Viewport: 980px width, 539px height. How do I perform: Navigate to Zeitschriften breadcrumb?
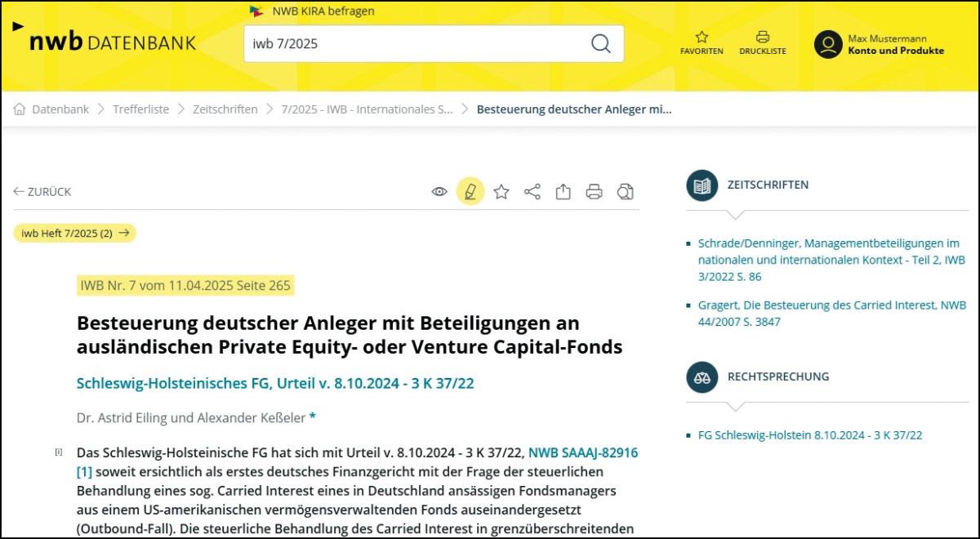(x=225, y=109)
